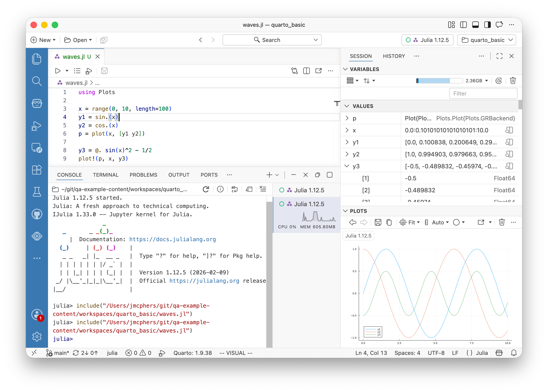Toggle the bottom panel layout

coord(476,25)
